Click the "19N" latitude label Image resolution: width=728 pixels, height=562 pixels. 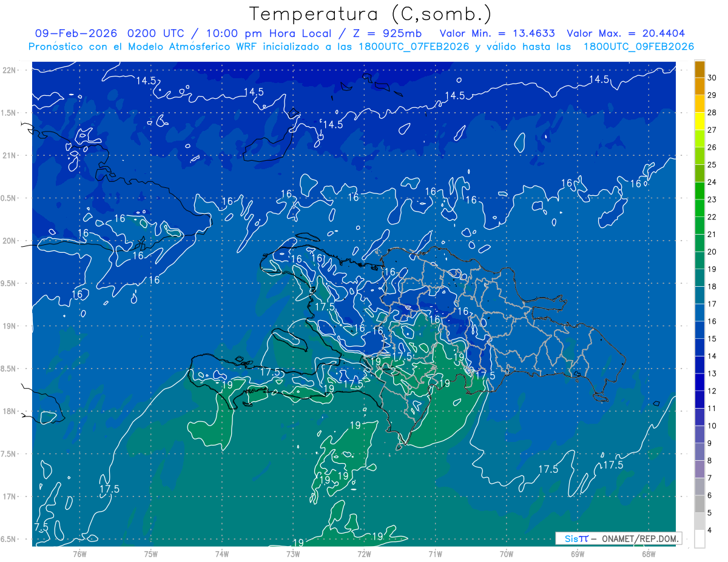[9, 326]
